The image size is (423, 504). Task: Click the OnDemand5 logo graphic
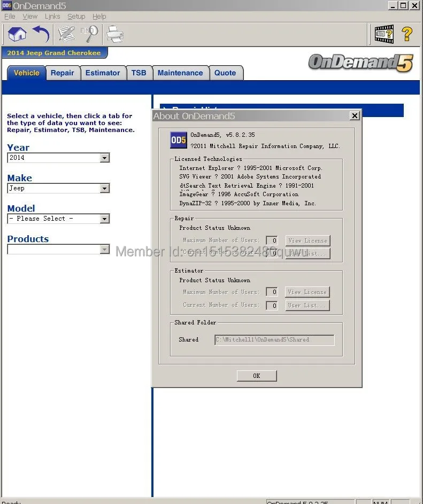[361, 63]
